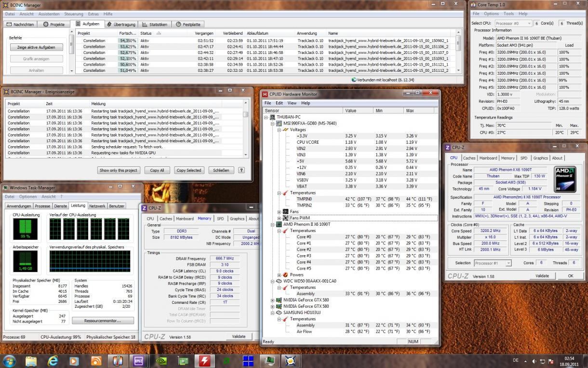588x368 pixels.
Task: Click the help question mark button in Ereignisanzeige
Action: 241,170
